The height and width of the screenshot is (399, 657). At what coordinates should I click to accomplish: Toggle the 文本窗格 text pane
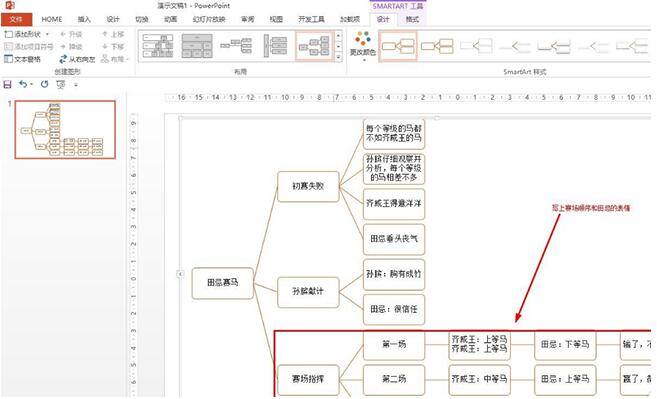tap(23, 59)
